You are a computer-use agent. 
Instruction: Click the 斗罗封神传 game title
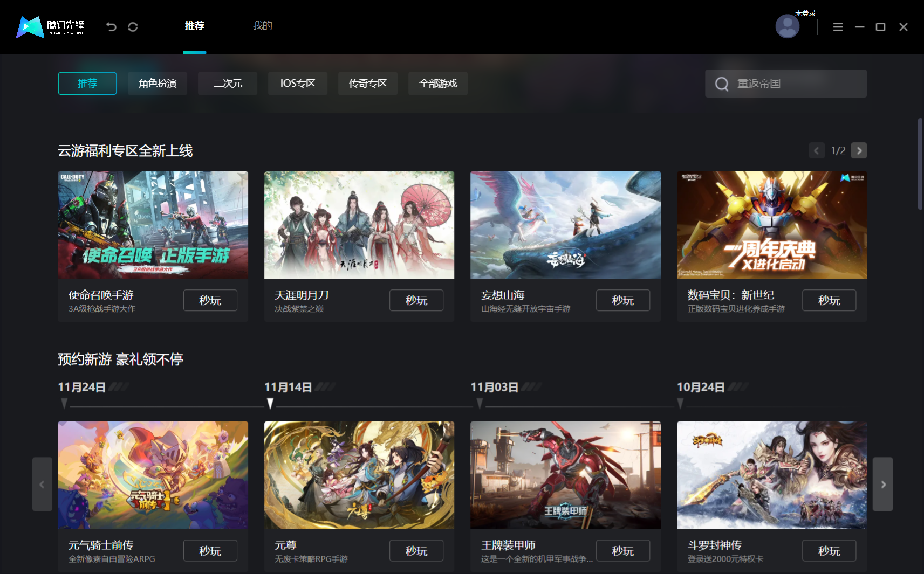pos(715,545)
